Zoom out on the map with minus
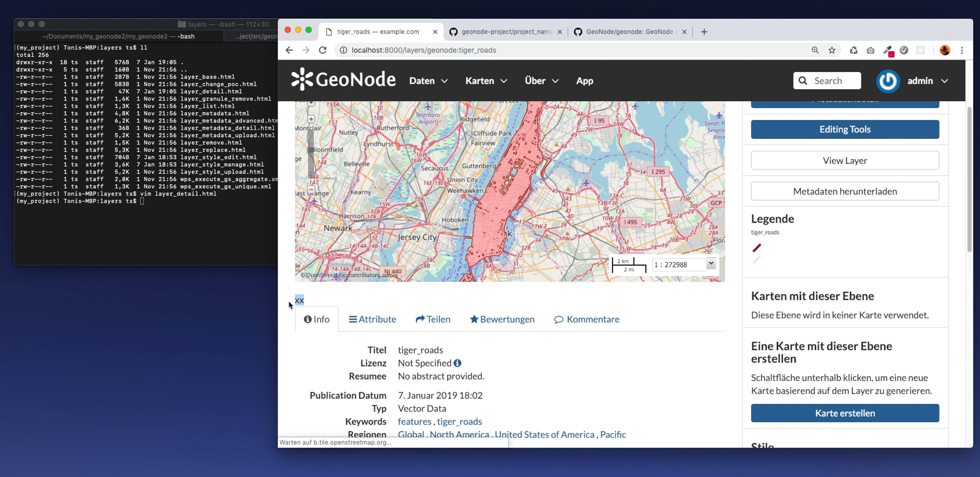The width and height of the screenshot is (980, 477). click(x=311, y=190)
